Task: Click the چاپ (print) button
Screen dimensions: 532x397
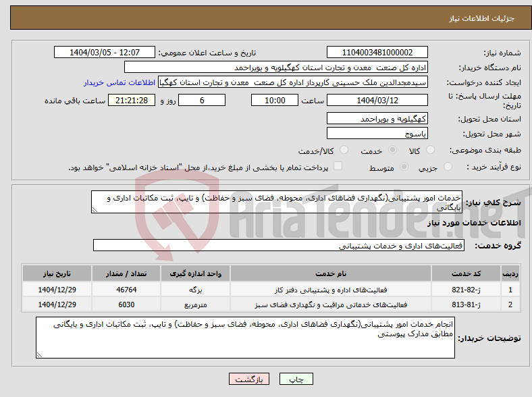Action: pyautogui.click(x=296, y=379)
